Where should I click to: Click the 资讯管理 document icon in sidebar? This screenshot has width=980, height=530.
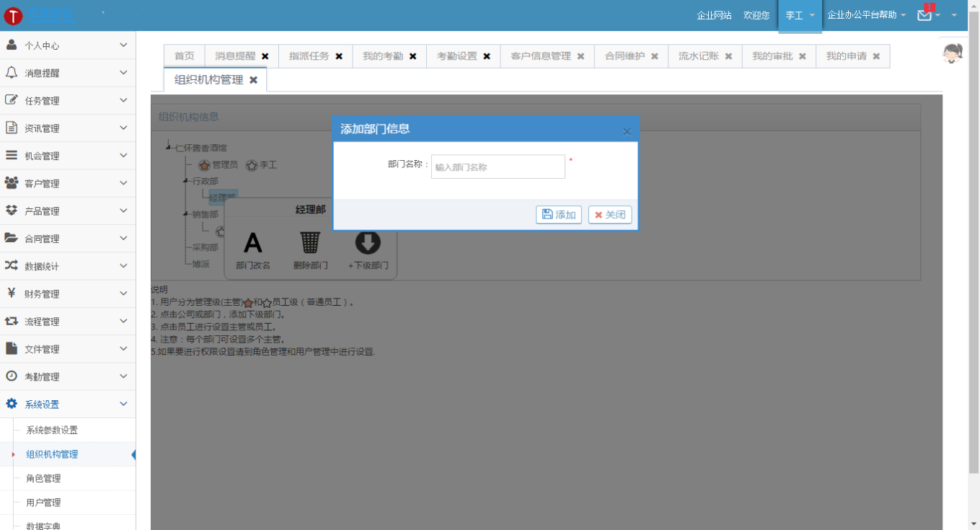pos(12,128)
